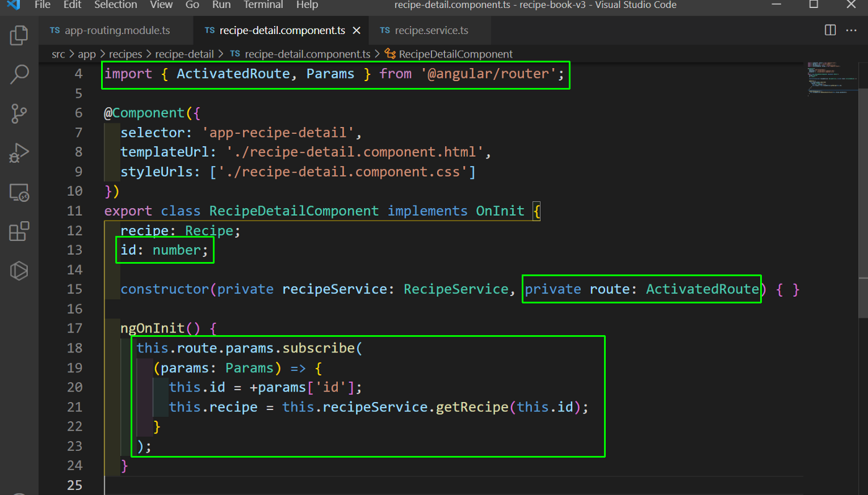Click 'ActivatedRoute' type in constructor

pos(702,289)
